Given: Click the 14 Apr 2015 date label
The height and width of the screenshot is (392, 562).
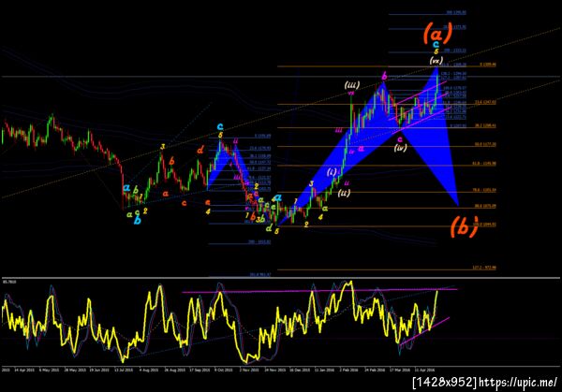Looking at the screenshot, I should tap(24, 370).
